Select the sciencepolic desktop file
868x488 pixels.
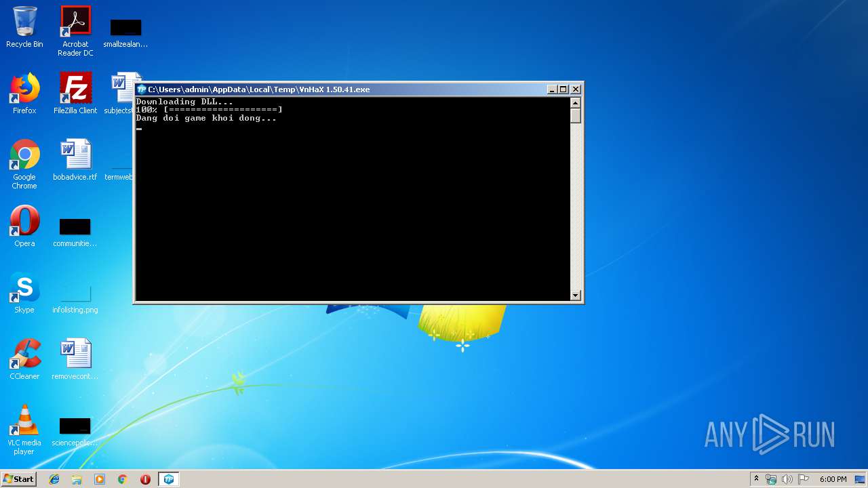75,432
